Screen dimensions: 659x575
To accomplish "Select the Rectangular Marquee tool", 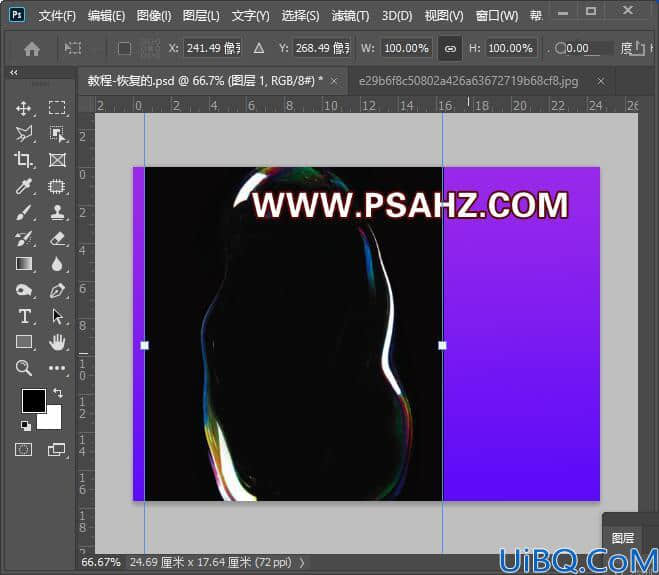I will [x=57, y=108].
